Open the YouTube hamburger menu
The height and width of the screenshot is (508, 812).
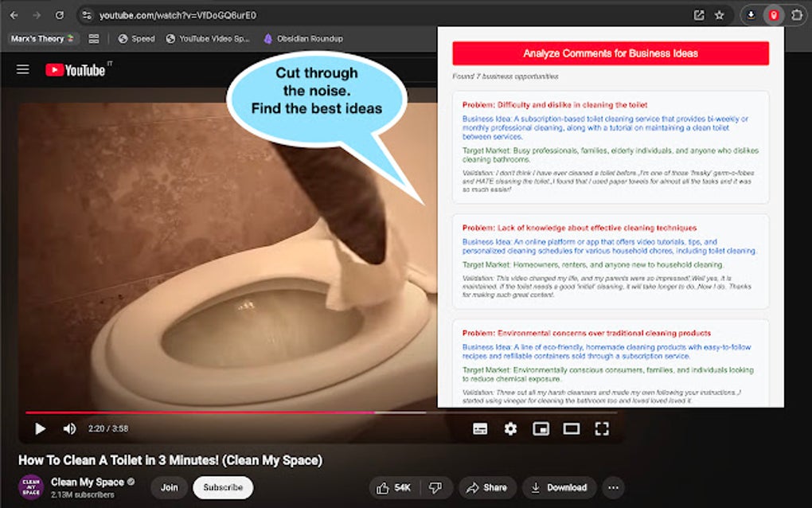click(x=22, y=68)
